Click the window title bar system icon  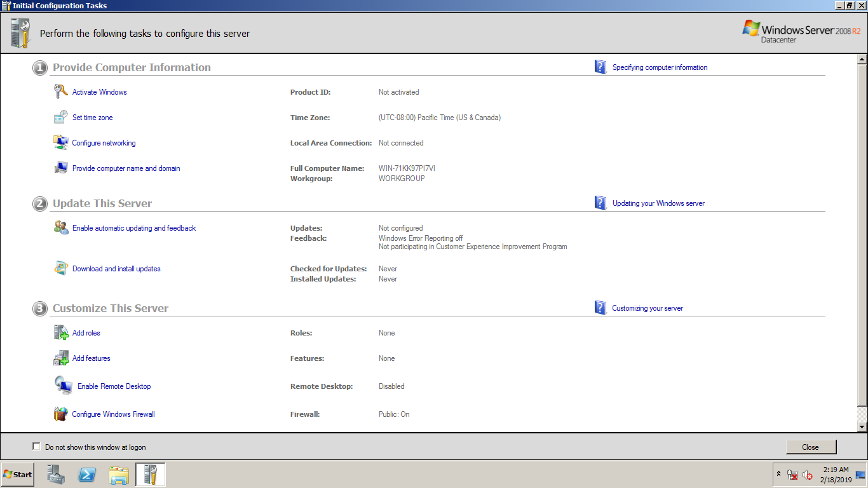click(x=6, y=5)
